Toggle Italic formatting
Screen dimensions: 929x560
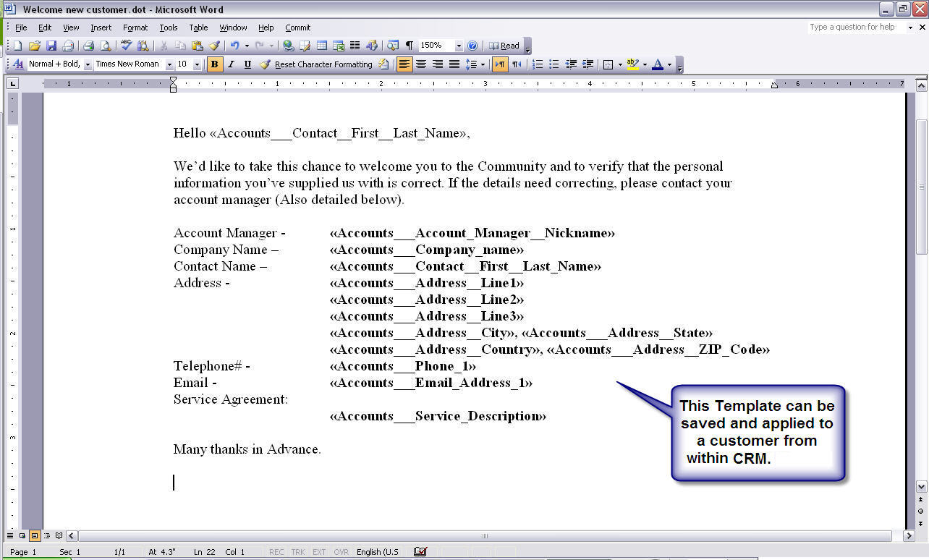231,64
